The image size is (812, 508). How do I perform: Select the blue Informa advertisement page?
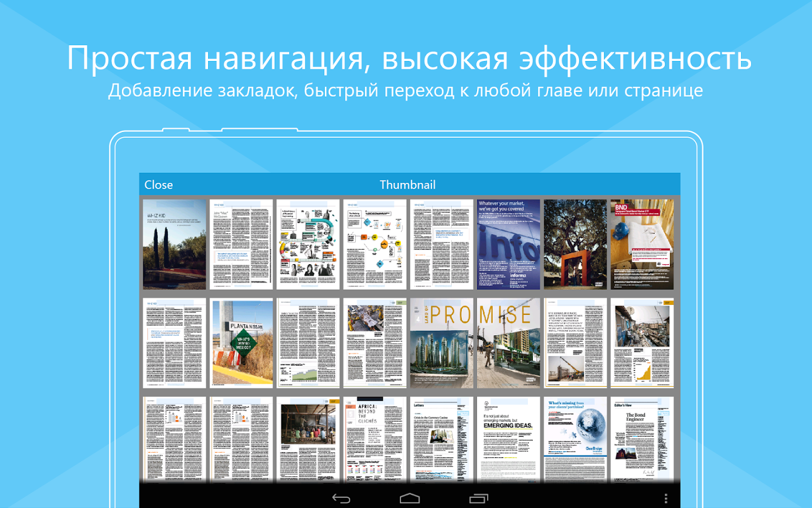(508, 244)
